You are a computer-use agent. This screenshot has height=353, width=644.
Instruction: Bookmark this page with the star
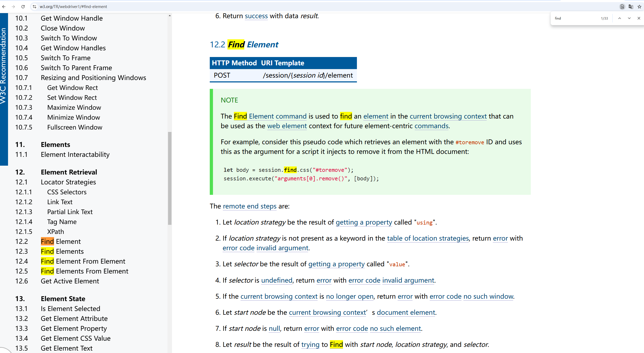pyautogui.click(x=639, y=7)
